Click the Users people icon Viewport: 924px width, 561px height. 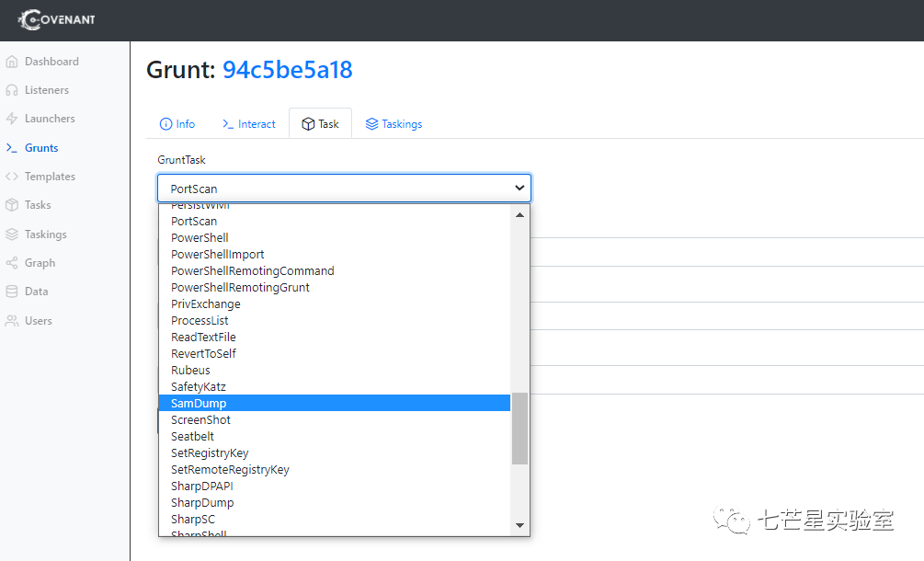(12, 321)
